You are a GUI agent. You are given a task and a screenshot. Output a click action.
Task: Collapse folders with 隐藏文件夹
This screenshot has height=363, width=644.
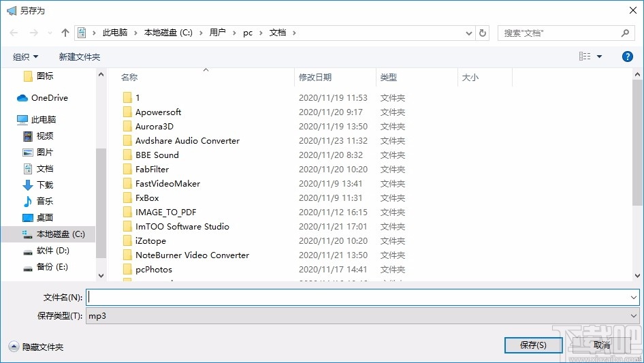[36, 347]
